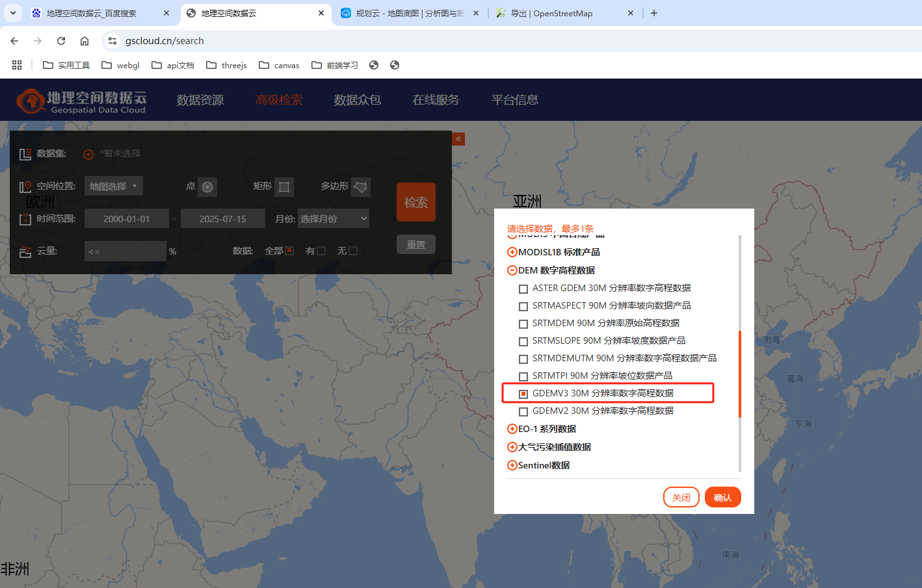Open the 地图选择 location dropdown
The image size is (922, 588).
114,186
